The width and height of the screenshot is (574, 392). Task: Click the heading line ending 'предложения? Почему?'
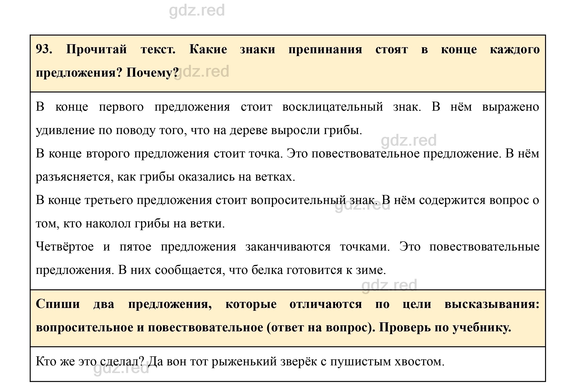pyautogui.click(x=107, y=73)
